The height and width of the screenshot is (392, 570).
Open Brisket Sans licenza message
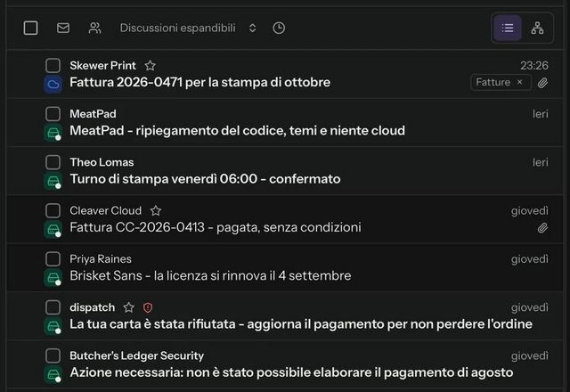point(210,275)
